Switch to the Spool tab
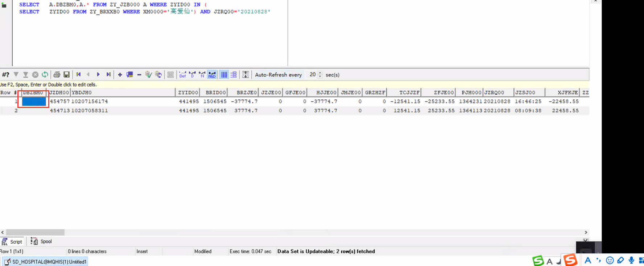 pyautogui.click(x=42, y=242)
